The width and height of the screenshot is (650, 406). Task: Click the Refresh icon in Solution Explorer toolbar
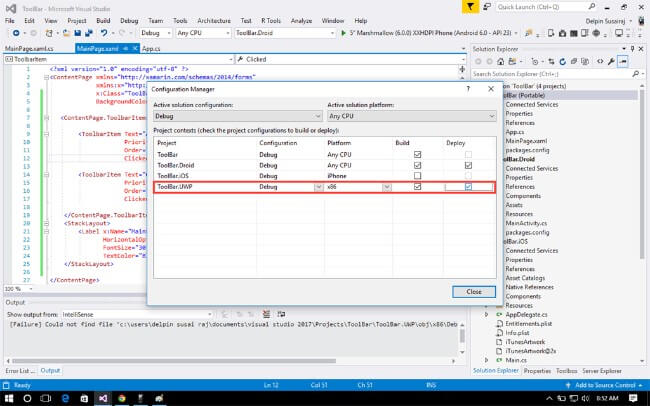(x=563, y=61)
